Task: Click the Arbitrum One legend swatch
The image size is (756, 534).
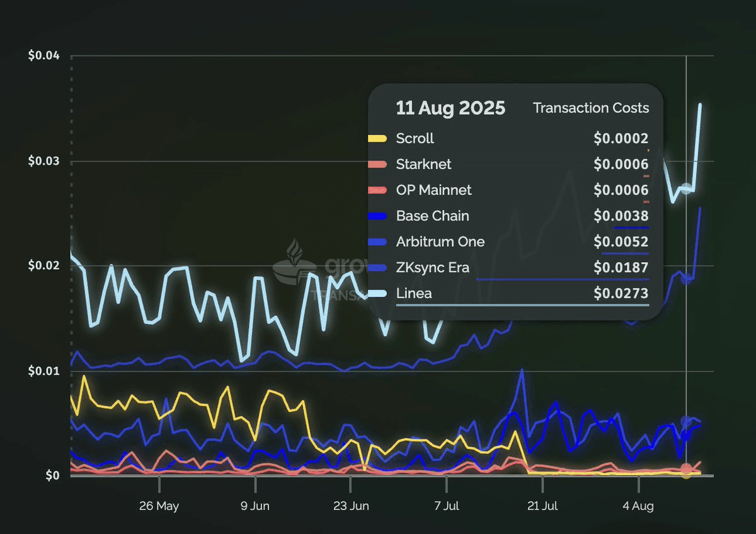Action: (377, 241)
